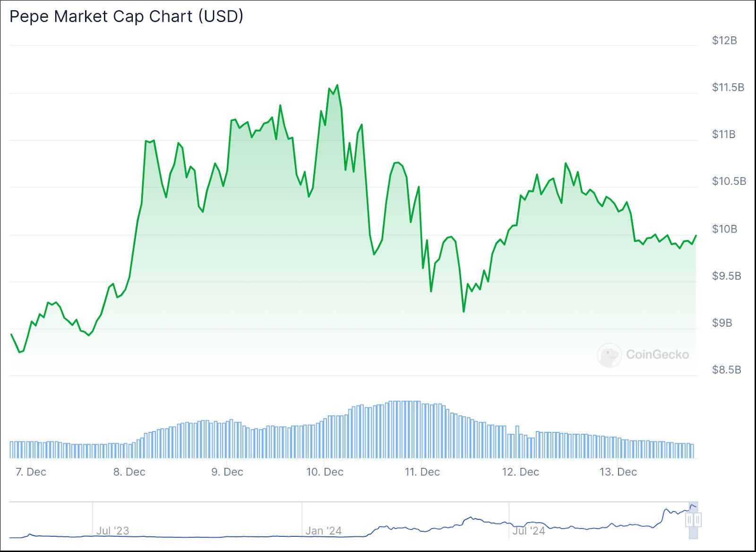Click the $10B price axis label
The image size is (756, 552).
pos(724,229)
